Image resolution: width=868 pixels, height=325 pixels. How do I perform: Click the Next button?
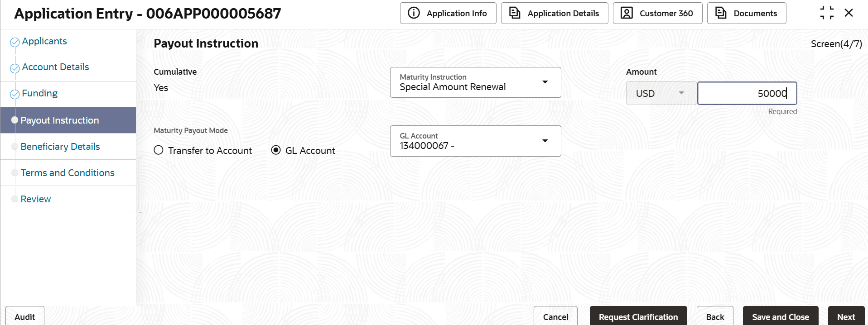coord(846,317)
